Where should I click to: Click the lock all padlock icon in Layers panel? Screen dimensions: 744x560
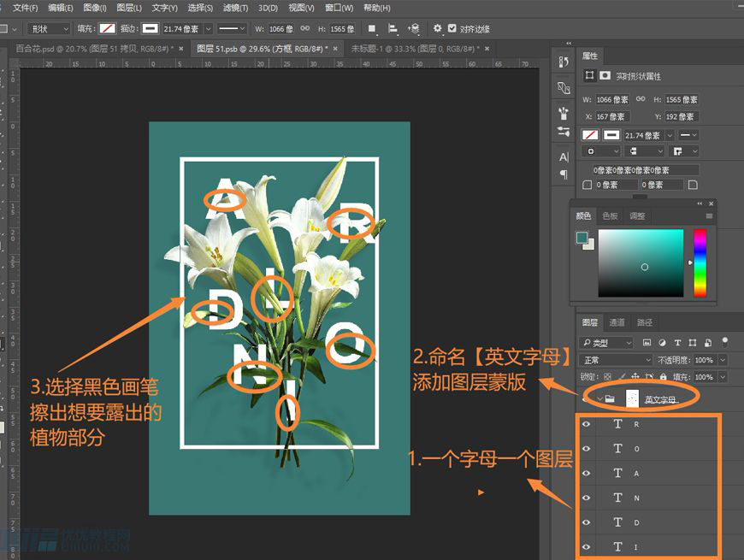coord(662,376)
